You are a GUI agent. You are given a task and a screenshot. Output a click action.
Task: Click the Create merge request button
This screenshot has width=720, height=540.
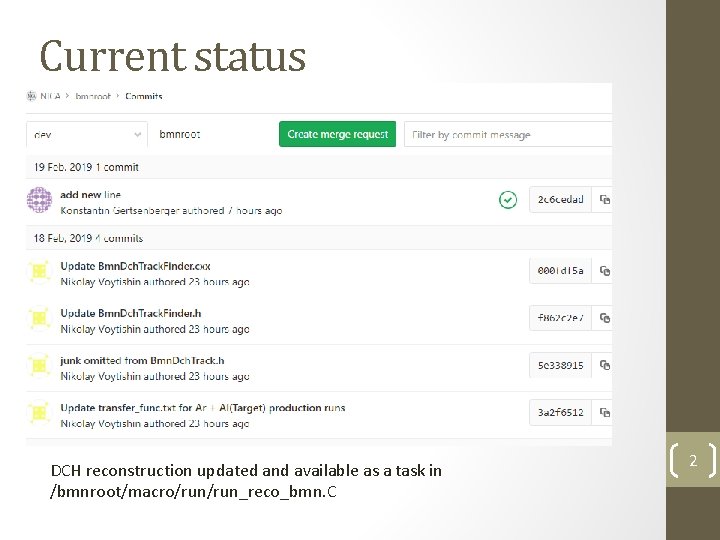point(337,134)
